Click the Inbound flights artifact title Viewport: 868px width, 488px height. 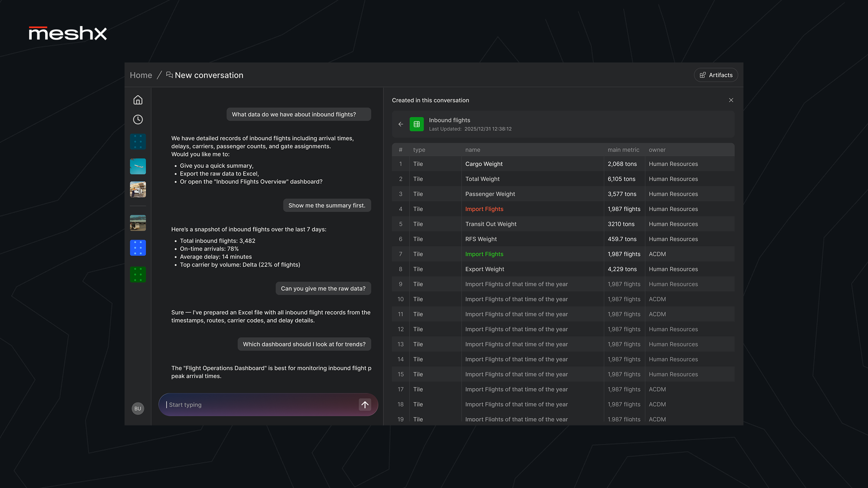[450, 120]
